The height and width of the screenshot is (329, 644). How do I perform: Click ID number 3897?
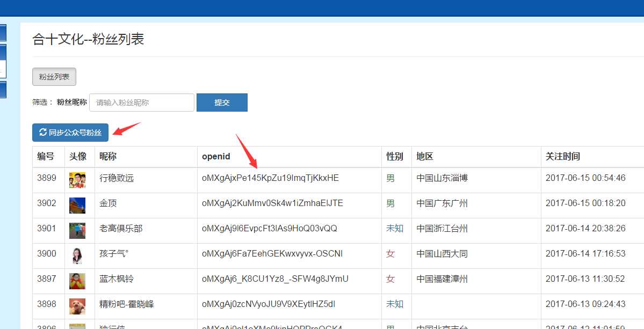(x=47, y=279)
